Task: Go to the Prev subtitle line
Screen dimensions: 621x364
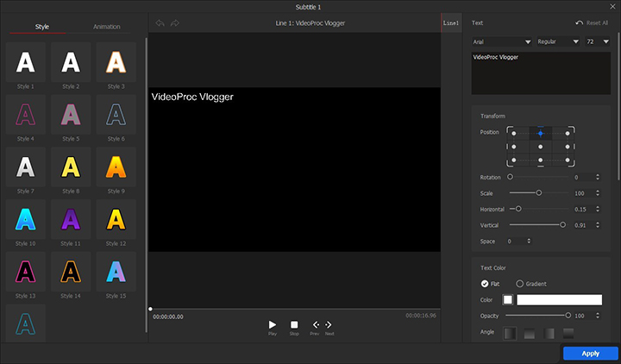Action: click(x=316, y=327)
